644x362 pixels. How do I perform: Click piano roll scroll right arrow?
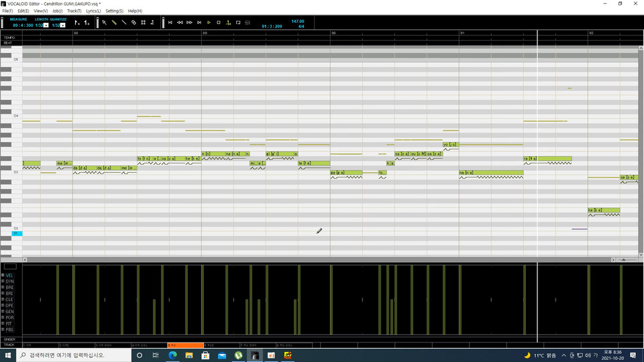pos(612,260)
